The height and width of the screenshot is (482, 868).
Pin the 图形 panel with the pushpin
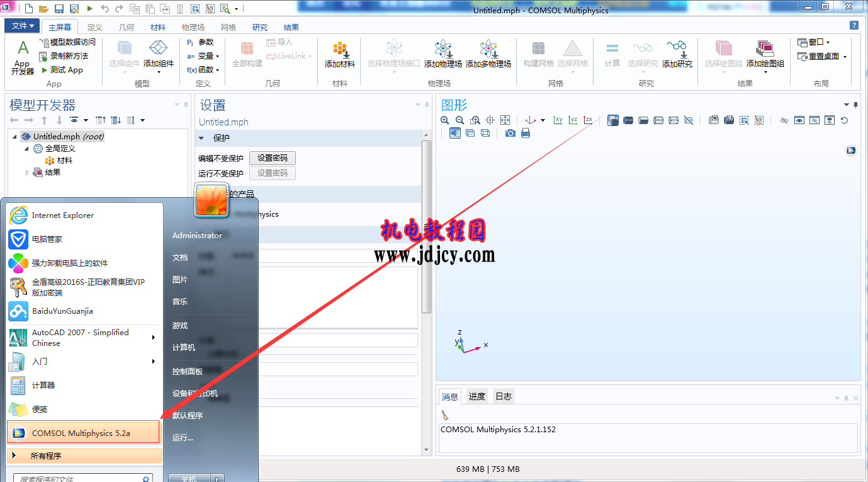coord(855,105)
